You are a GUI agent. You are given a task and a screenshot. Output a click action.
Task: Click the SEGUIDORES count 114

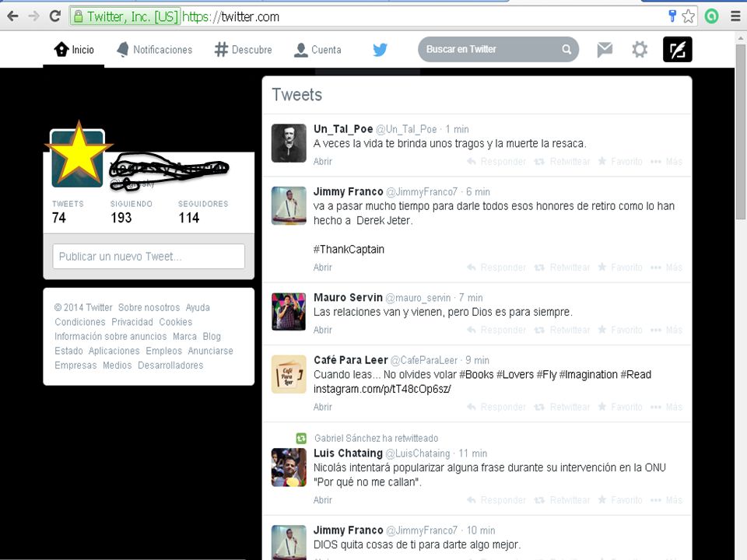[x=188, y=218]
